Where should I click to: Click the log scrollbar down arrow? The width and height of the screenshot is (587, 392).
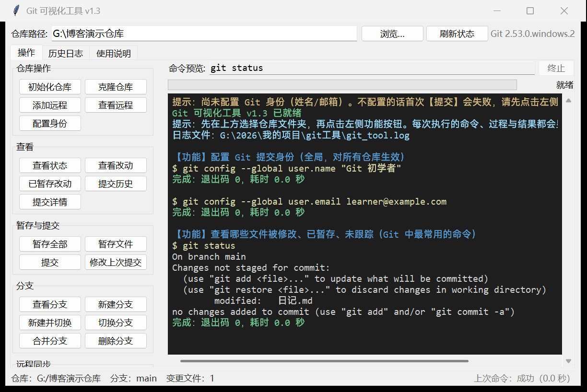coord(568,361)
